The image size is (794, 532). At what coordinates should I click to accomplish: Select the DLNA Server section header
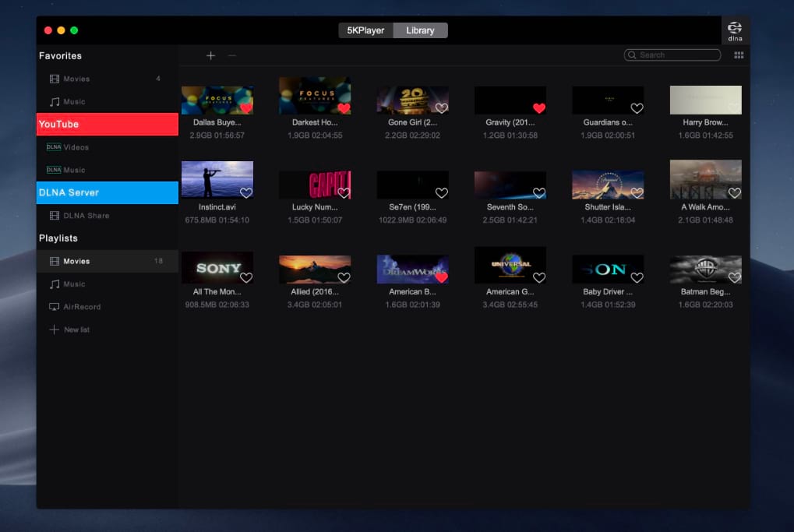pyautogui.click(x=108, y=192)
